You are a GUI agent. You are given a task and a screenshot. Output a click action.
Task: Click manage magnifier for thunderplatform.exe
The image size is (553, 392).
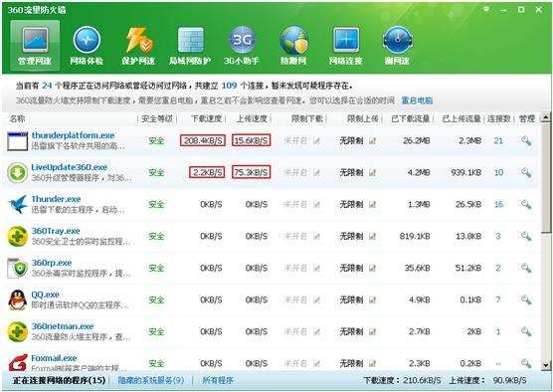526,140
